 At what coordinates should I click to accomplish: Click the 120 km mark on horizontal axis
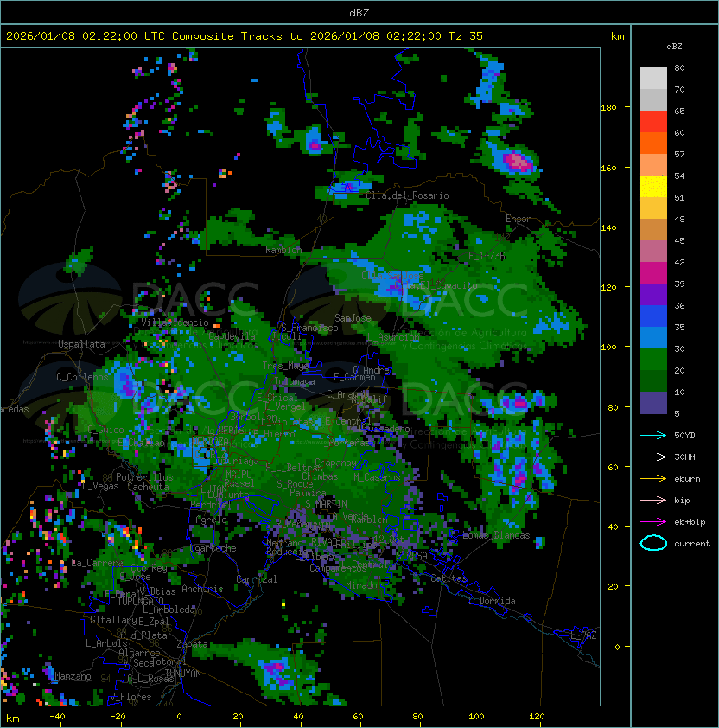[x=536, y=717]
